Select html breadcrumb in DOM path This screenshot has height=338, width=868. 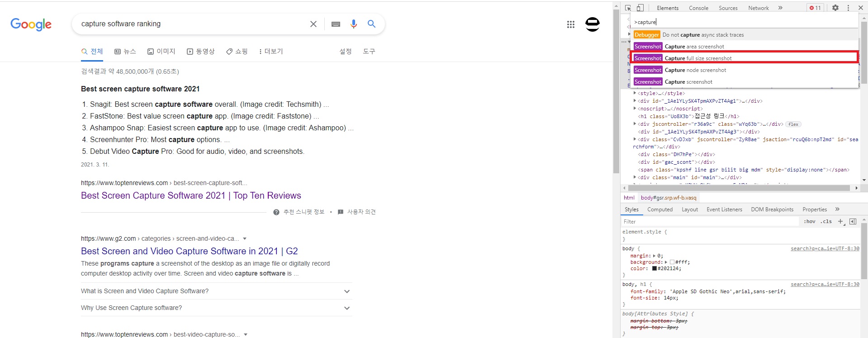[x=629, y=198]
